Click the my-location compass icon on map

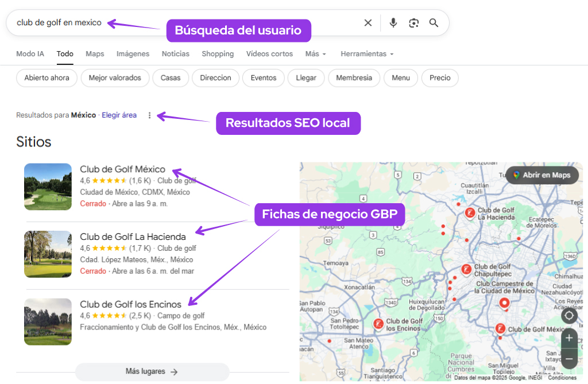click(x=568, y=316)
